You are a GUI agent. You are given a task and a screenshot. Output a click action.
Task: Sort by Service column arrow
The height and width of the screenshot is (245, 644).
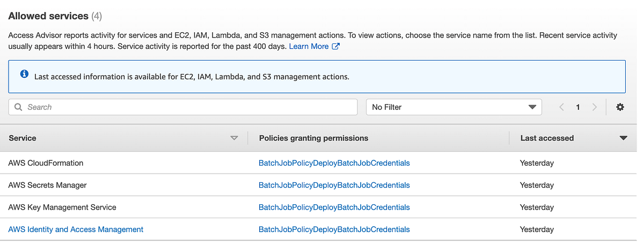(x=234, y=138)
